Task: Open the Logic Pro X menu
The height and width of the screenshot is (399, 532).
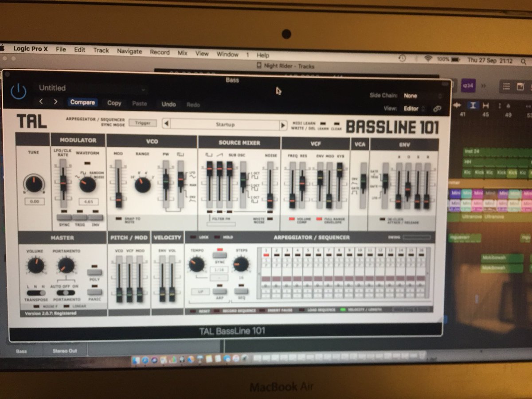Action: 30,48
